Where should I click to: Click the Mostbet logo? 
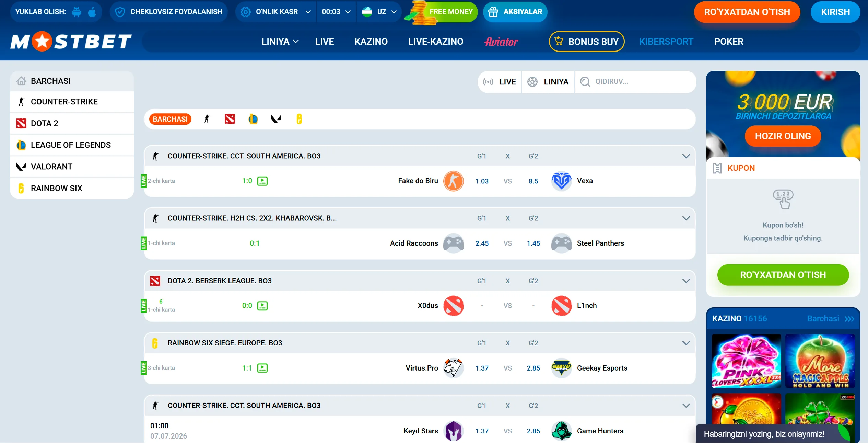[x=71, y=42]
